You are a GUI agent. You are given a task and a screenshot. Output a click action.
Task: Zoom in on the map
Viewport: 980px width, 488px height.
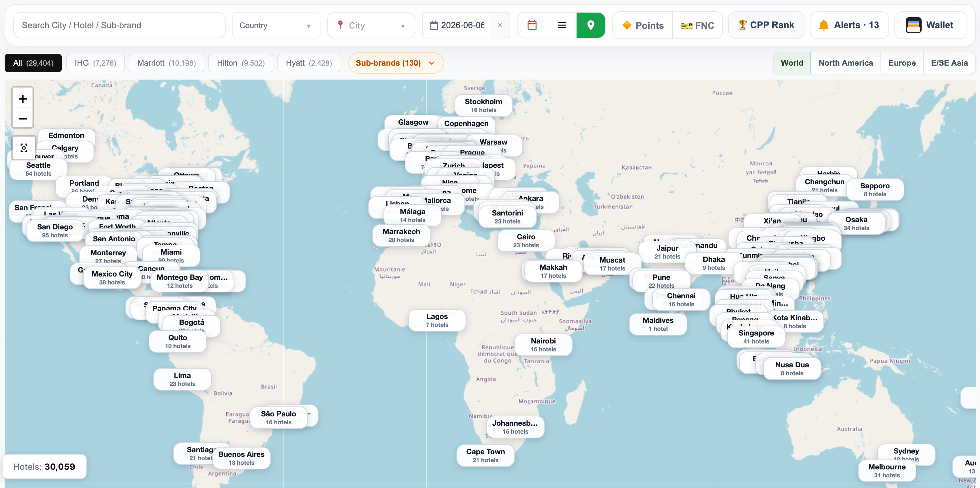[23, 99]
